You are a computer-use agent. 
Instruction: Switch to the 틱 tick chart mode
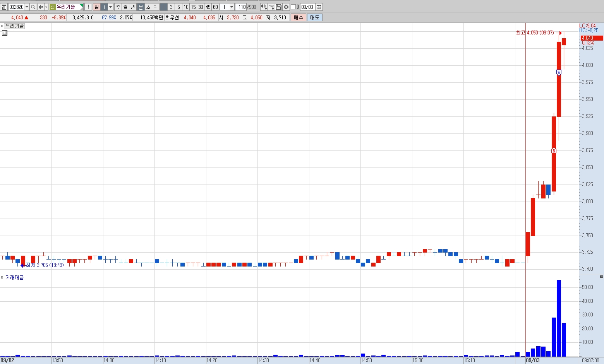point(155,7)
